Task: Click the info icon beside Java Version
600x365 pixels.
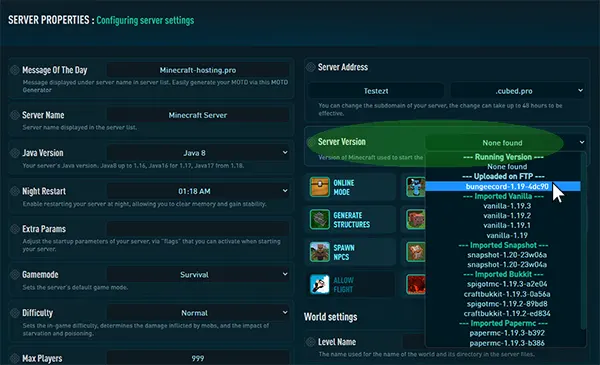Action: click(x=15, y=153)
